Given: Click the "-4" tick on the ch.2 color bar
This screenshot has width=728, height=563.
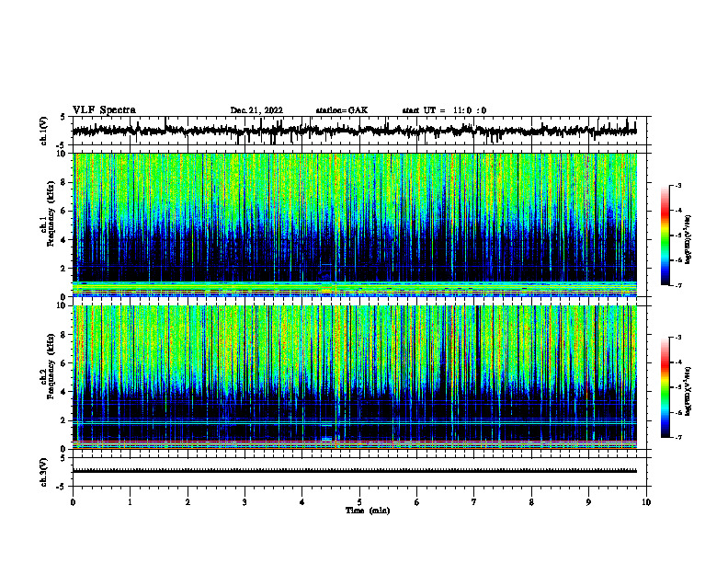Looking at the screenshot, I should tap(678, 362).
